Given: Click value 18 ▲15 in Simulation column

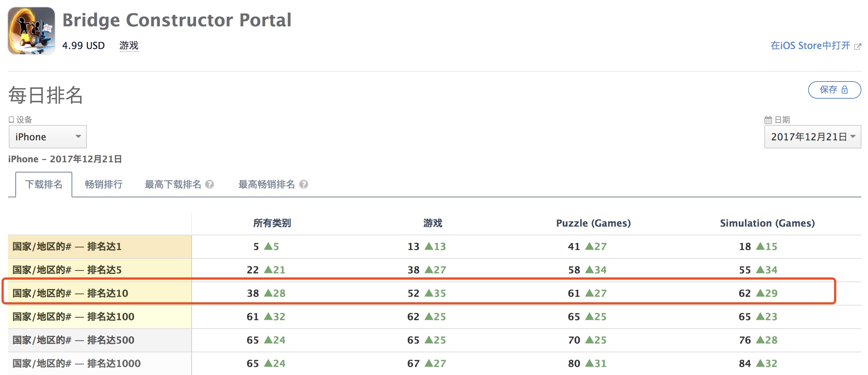Looking at the screenshot, I should (758, 247).
